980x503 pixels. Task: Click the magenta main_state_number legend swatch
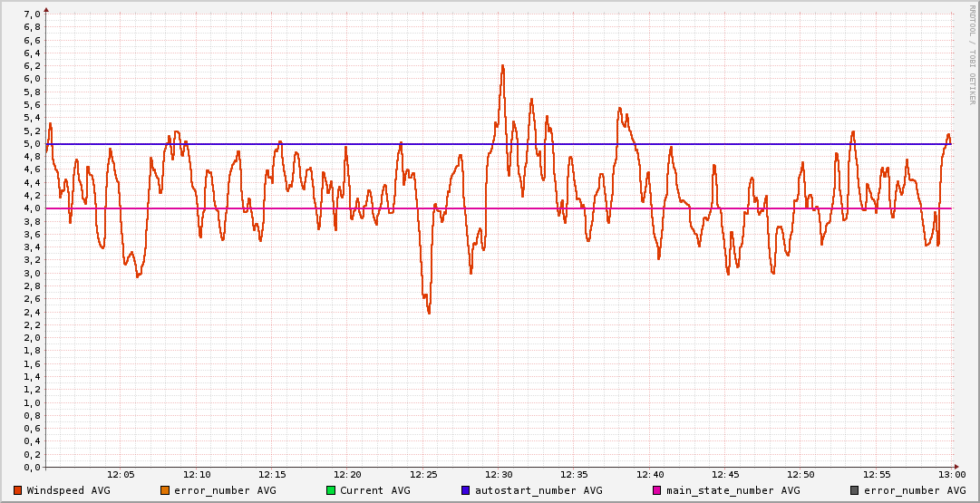(657, 490)
